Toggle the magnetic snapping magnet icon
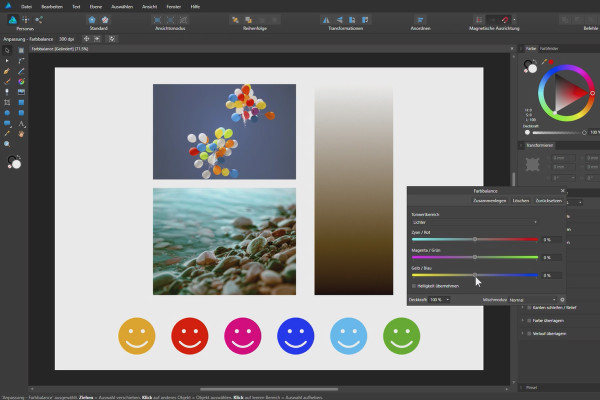 (505, 20)
